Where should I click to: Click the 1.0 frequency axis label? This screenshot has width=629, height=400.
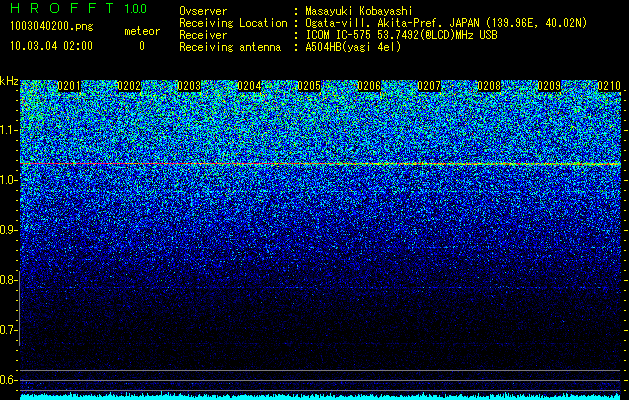click(x=8, y=180)
